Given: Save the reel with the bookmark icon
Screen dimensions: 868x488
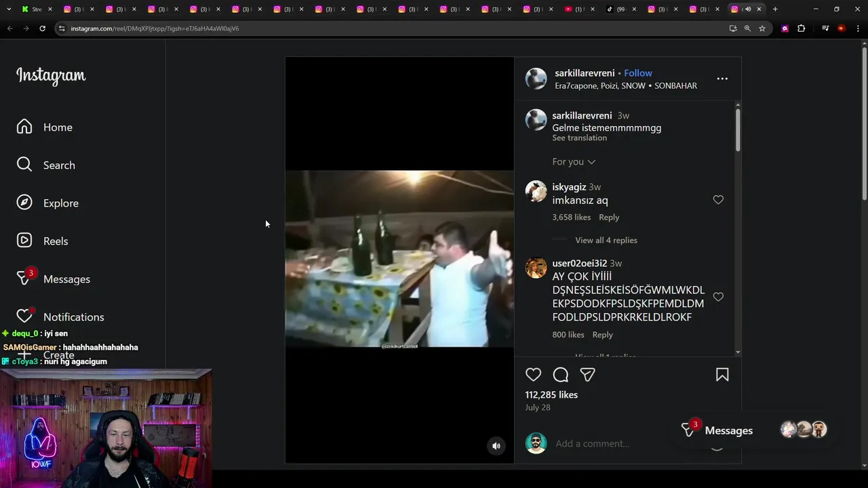Looking at the screenshot, I should [x=722, y=375].
